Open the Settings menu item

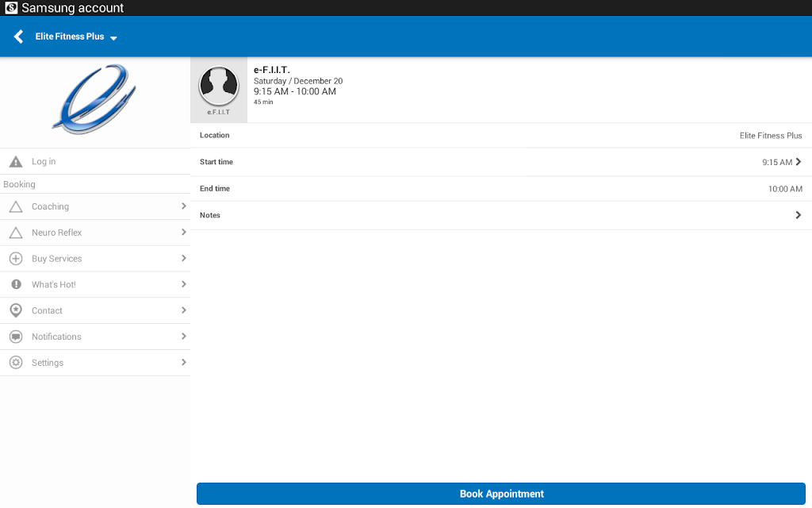(x=95, y=363)
